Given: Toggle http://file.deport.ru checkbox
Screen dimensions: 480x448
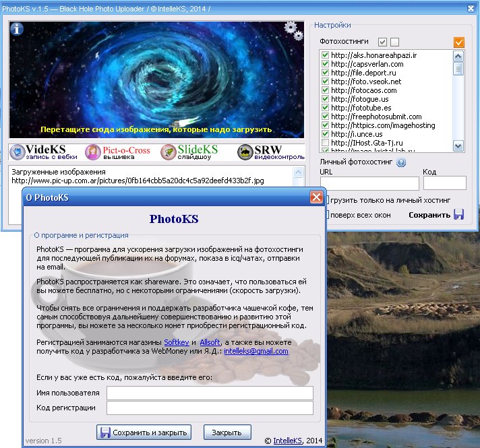Looking at the screenshot, I should (325, 73).
